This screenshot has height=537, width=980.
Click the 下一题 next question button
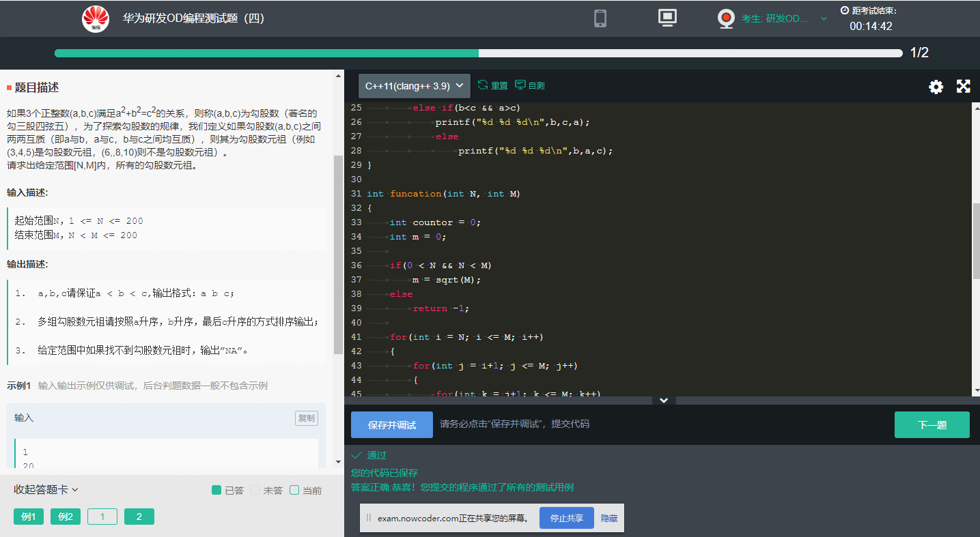point(932,424)
